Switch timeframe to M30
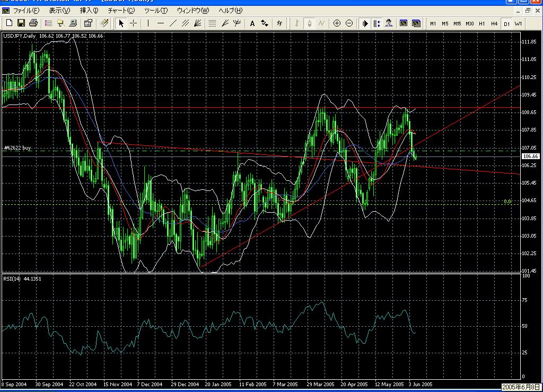This screenshot has height=392, width=543. [470, 23]
